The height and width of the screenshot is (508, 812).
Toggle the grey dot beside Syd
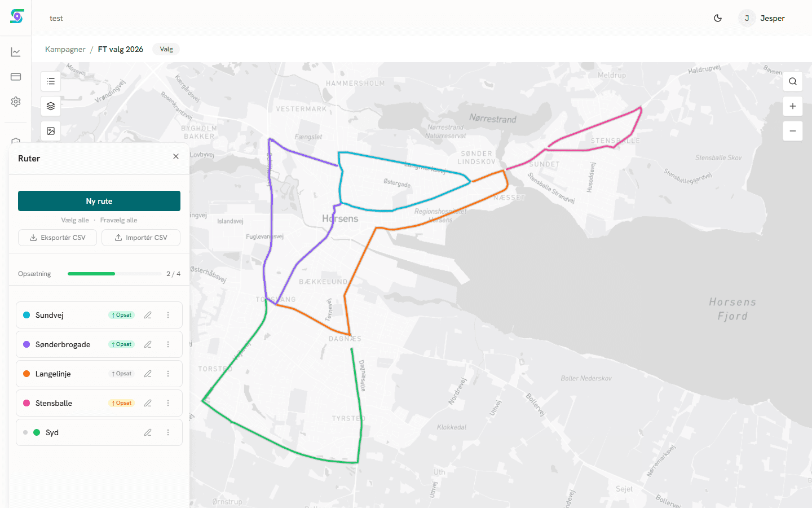25,432
